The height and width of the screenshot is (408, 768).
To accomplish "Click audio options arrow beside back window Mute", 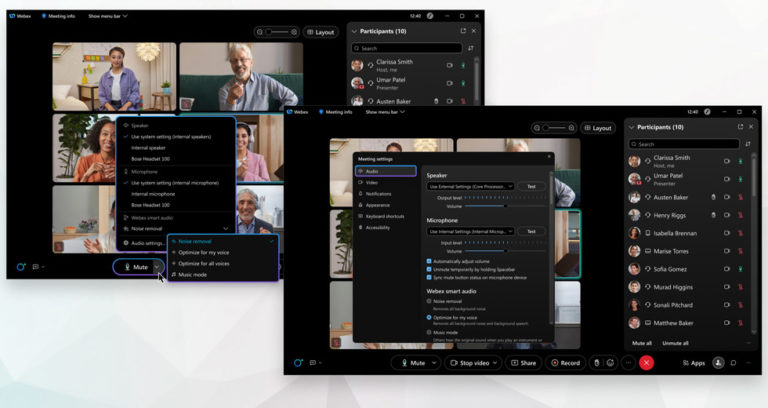I will [157, 267].
